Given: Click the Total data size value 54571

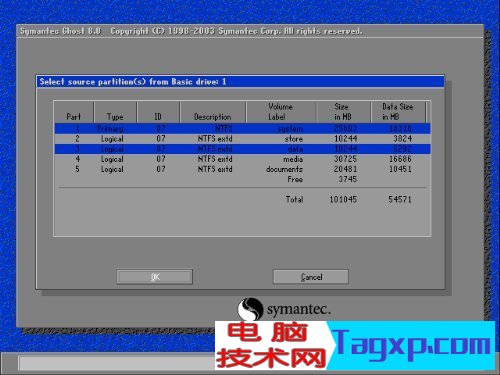Looking at the screenshot, I should (x=400, y=200).
